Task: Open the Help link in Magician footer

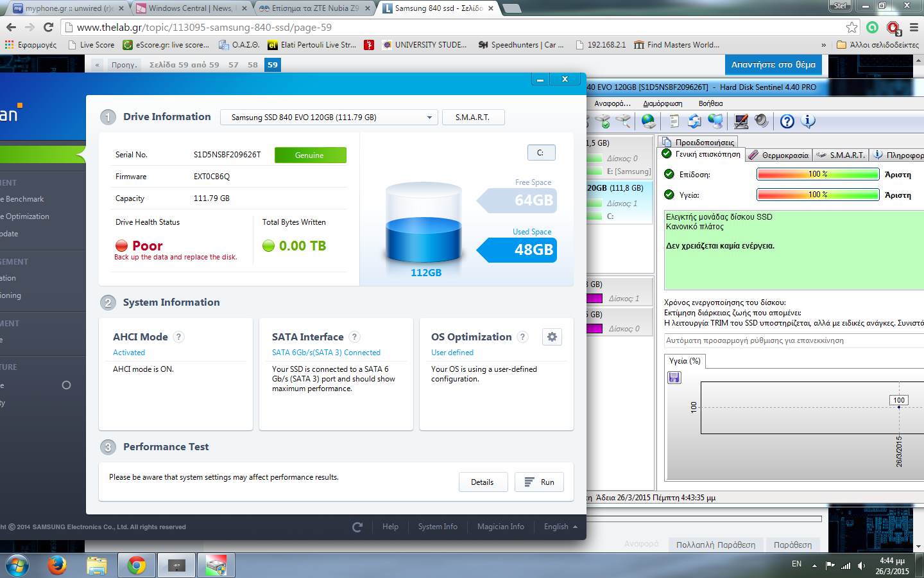Action: coord(390,527)
